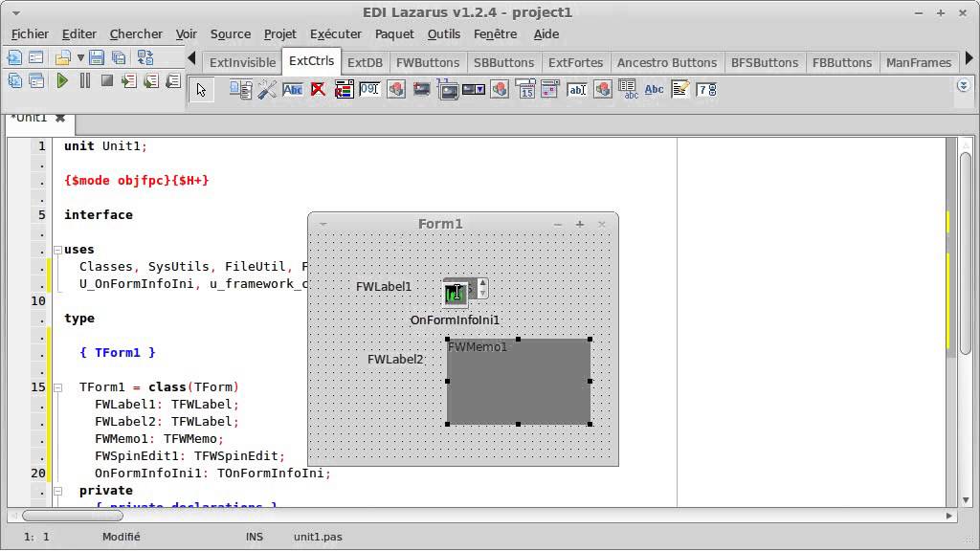This screenshot has height=551, width=980.
Task: Click the New Form toolbar icon
Action: click(36, 58)
